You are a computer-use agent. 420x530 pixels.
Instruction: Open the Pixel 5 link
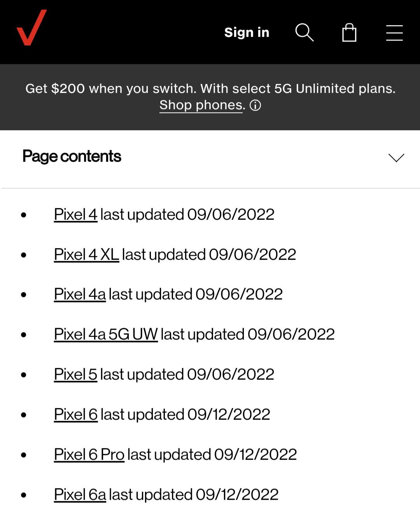tap(75, 374)
